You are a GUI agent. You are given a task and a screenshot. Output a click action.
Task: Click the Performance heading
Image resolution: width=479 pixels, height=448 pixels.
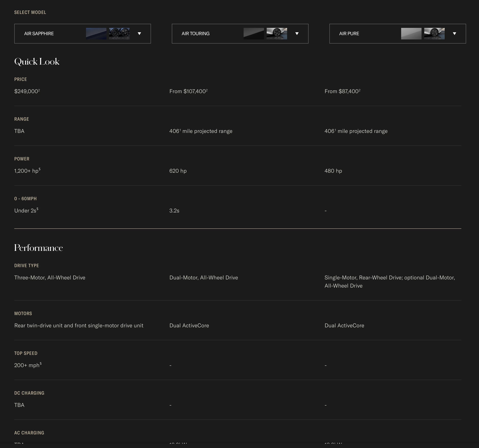(39, 248)
